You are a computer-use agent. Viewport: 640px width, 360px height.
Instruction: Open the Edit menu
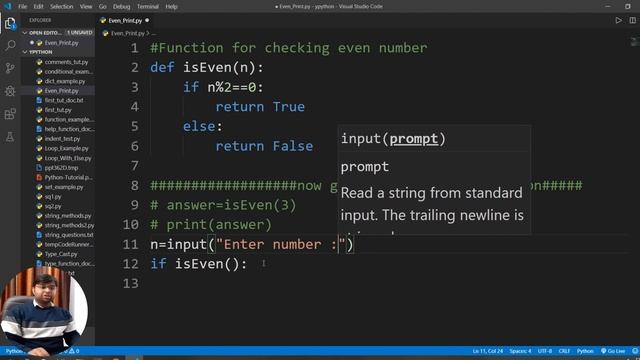click(38, 7)
